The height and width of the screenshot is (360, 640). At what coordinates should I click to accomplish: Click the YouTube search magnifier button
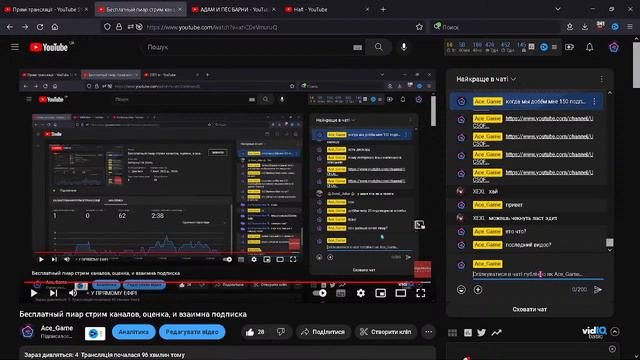(379, 47)
